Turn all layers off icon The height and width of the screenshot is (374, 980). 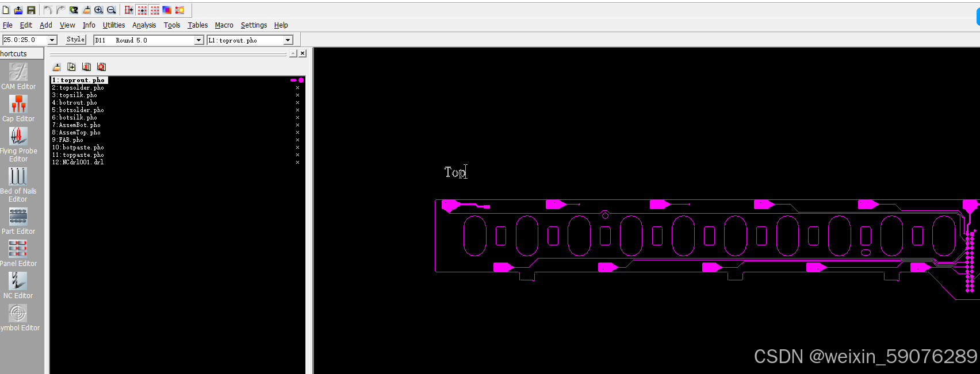(101, 67)
